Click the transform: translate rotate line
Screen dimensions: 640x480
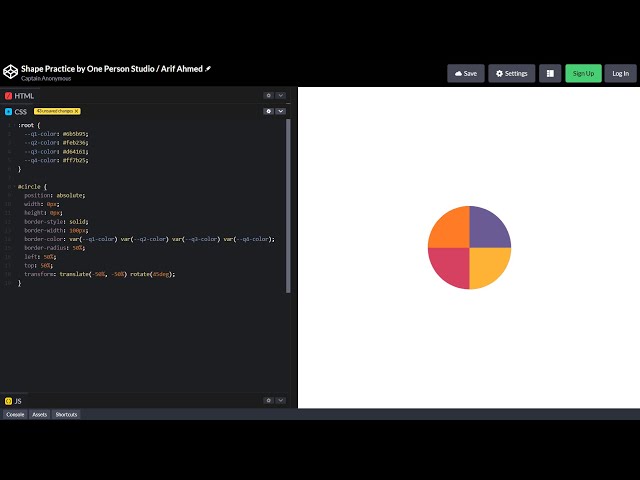[100, 274]
